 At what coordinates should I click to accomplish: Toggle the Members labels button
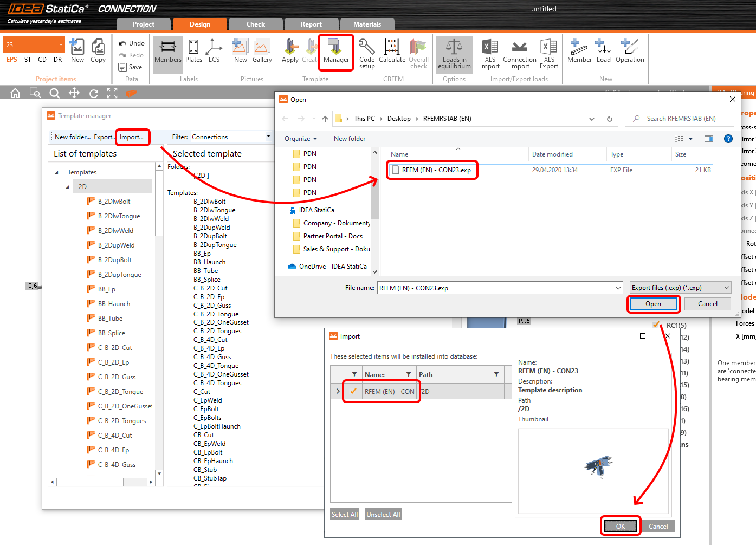tap(167, 51)
